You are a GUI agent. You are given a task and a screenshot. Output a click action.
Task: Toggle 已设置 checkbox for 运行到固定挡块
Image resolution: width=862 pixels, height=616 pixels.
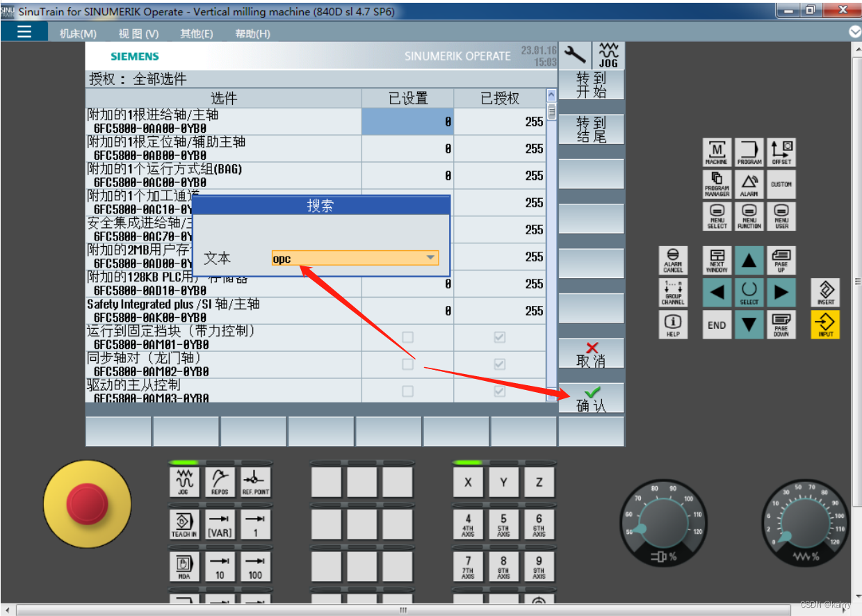[408, 337]
